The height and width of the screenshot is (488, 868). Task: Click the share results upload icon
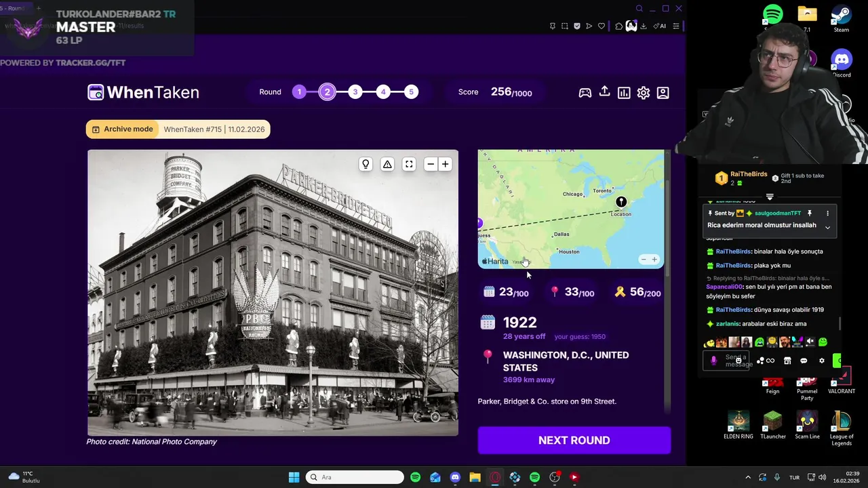click(604, 91)
